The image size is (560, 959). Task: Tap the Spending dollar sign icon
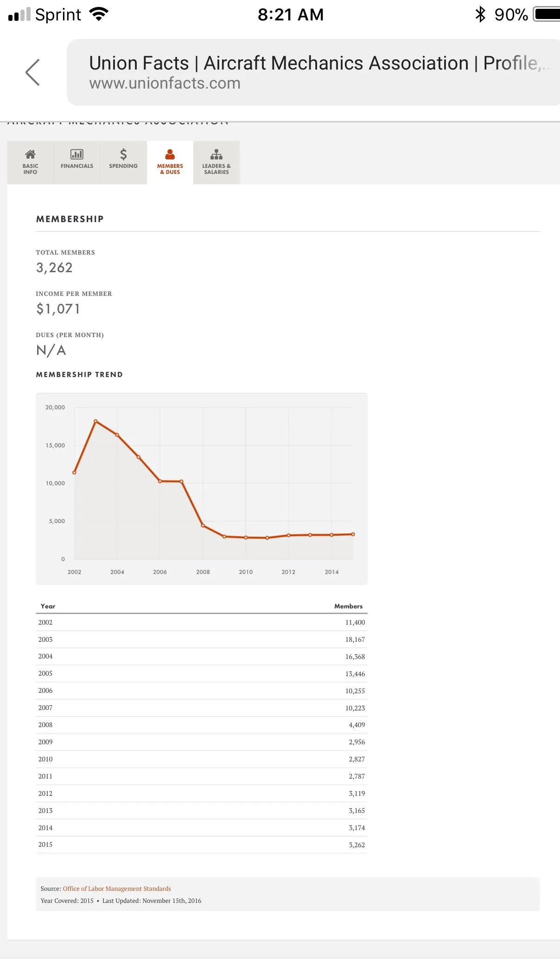(123, 154)
